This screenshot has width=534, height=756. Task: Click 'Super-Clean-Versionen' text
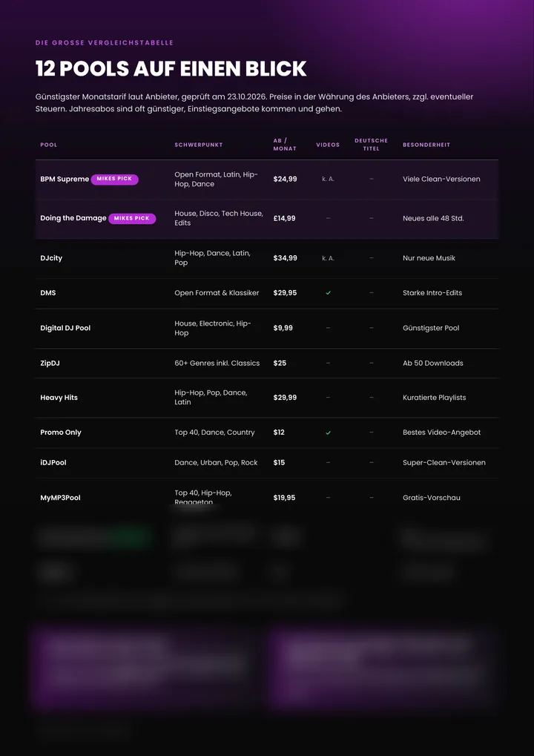444,462
